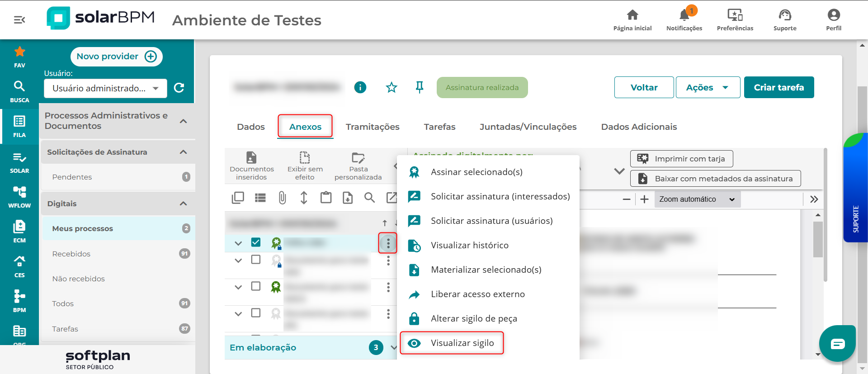Viewport: 868px width, 374px height.
Task: Open the process info icon
Action: coord(360,87)
